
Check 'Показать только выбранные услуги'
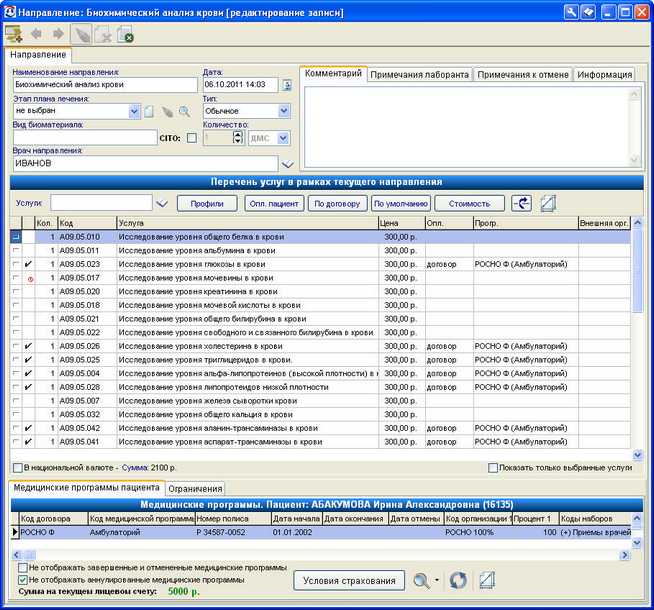pos(493,468)
